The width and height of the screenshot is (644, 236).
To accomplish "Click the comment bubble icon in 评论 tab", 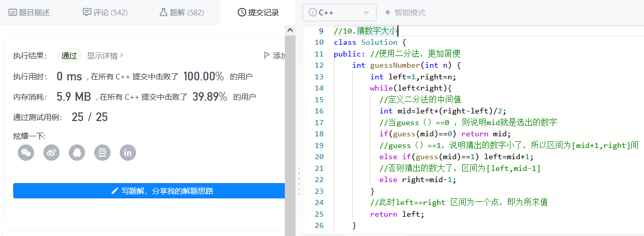I will click(87, 12).
